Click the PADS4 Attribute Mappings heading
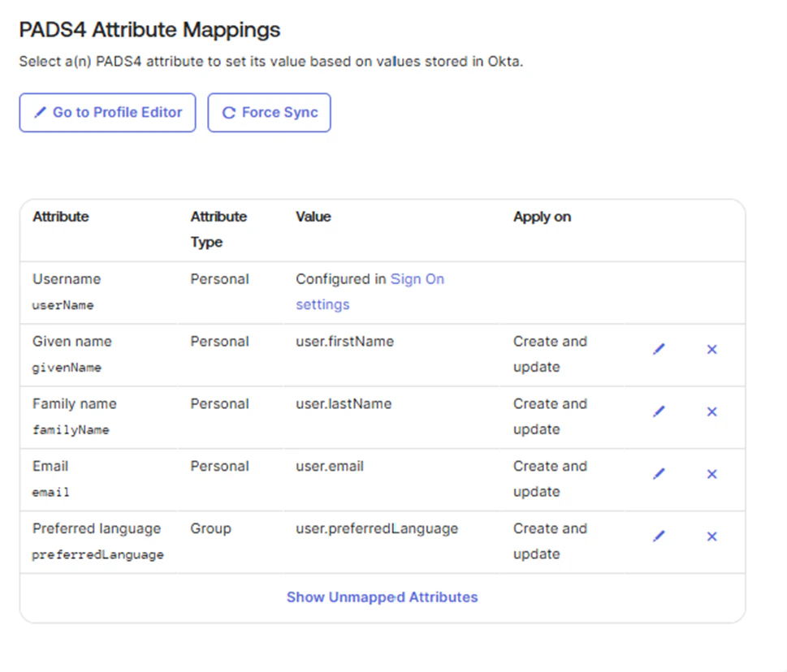Screen dimensions: 787x672 click(149, 29)
